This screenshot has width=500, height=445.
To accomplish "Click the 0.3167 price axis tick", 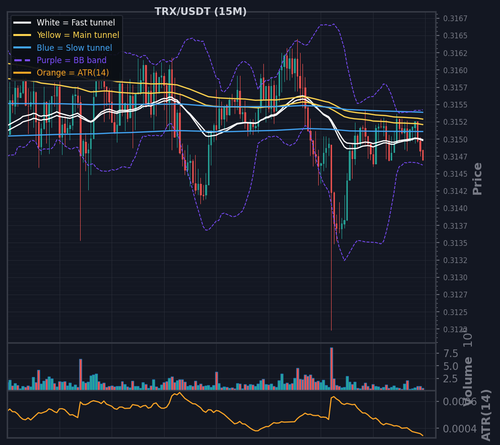I will pyautogui.click(x=455, y=18).
